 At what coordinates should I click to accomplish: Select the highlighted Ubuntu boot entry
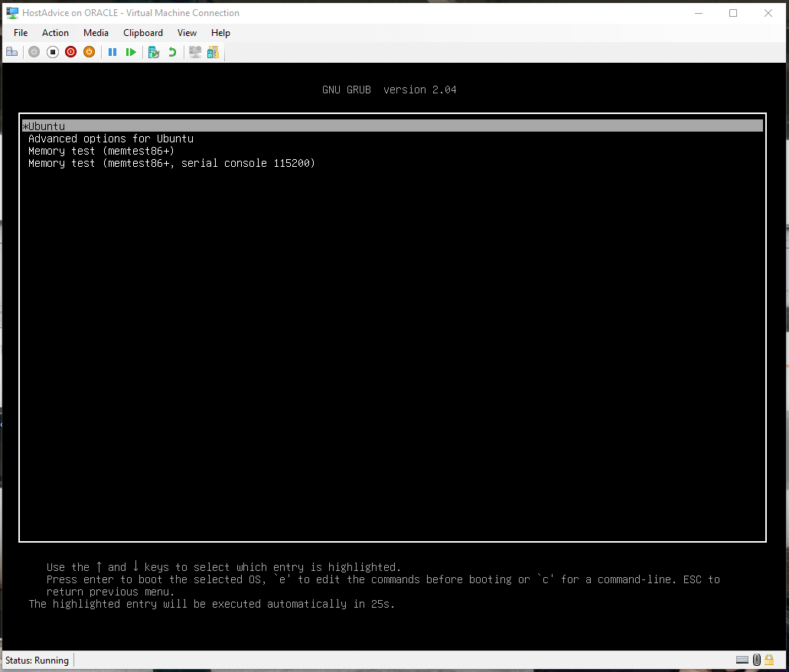(x=393, y=126)
